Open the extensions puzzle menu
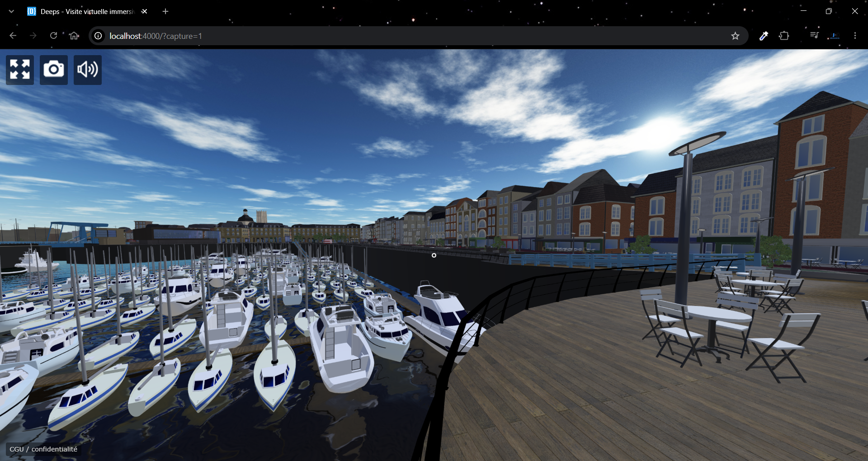Viewport: 868px width, 461px height. (784, 36)
